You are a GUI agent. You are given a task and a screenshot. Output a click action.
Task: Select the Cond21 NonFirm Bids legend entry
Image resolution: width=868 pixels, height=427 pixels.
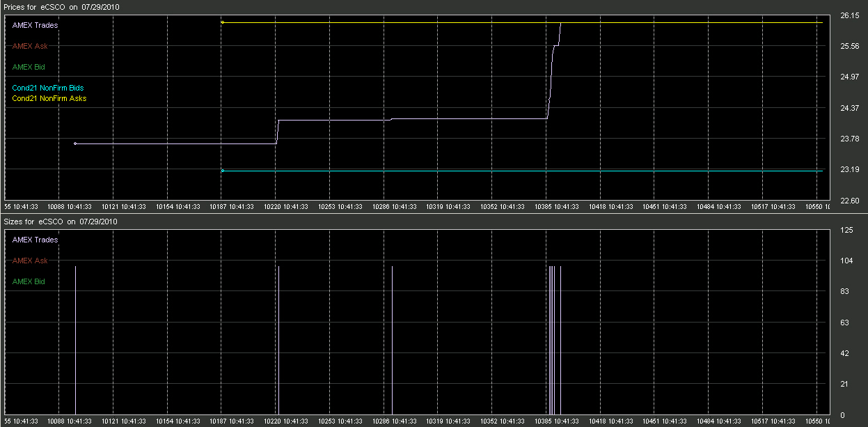[x=47, y=88]
